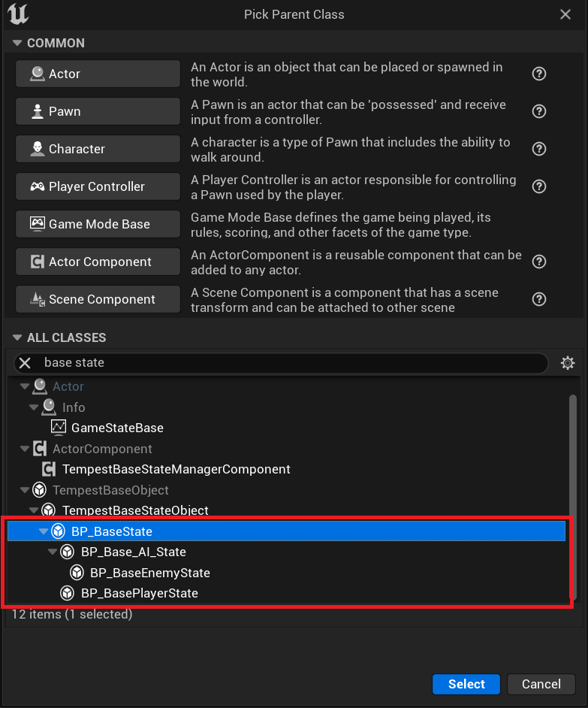Select Actor as the parent class

point(98,74)
